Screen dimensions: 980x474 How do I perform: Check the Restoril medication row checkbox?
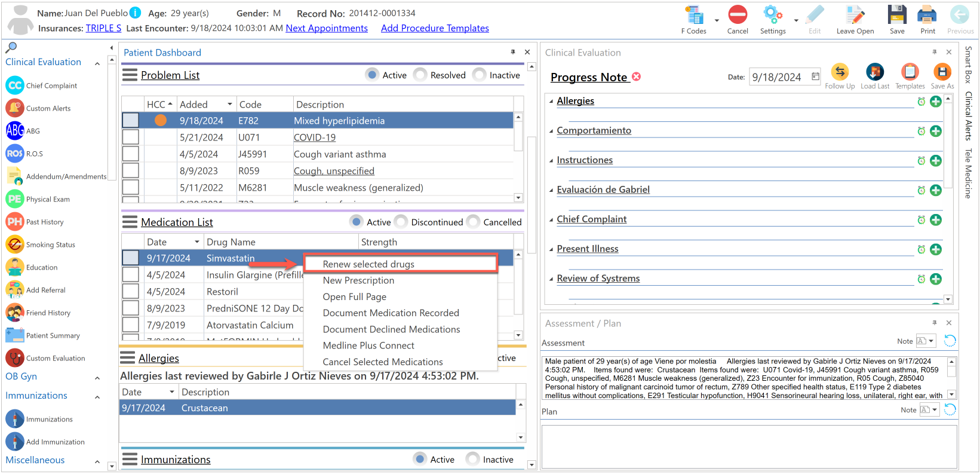[x=130, y=292]
